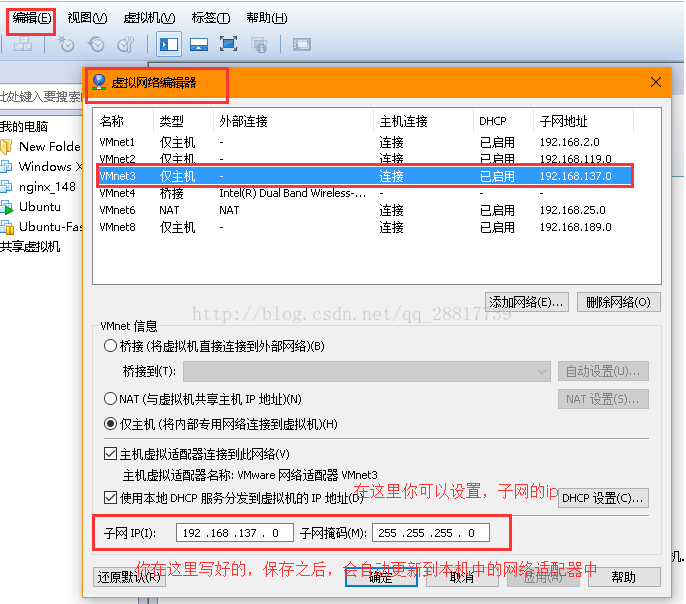Select 共享虚拟机 in the library
This screenshot has width=686, height=604.
[30, 247]
